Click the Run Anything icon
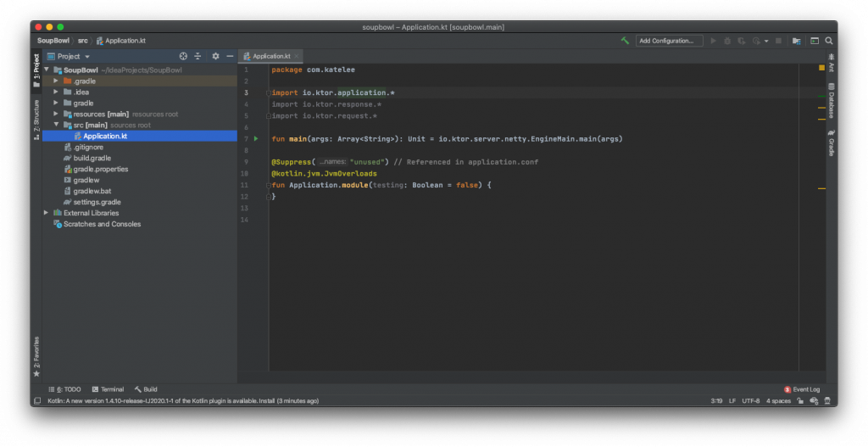 [815, 41]
